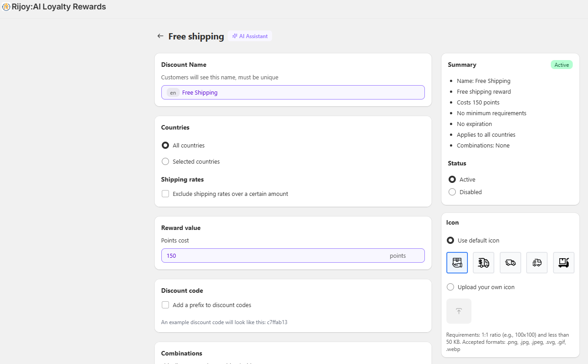This screenshot has width=588, height=364.
Task: Select Selected countries option
Action: [165, 161]
